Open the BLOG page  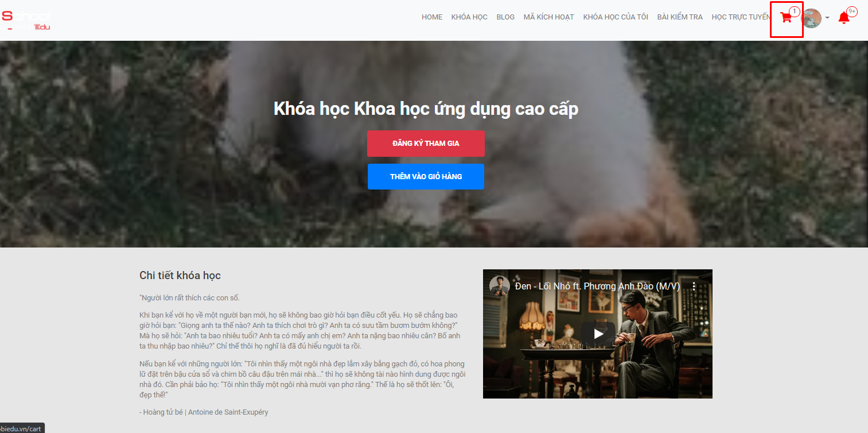tap(505, 17)
